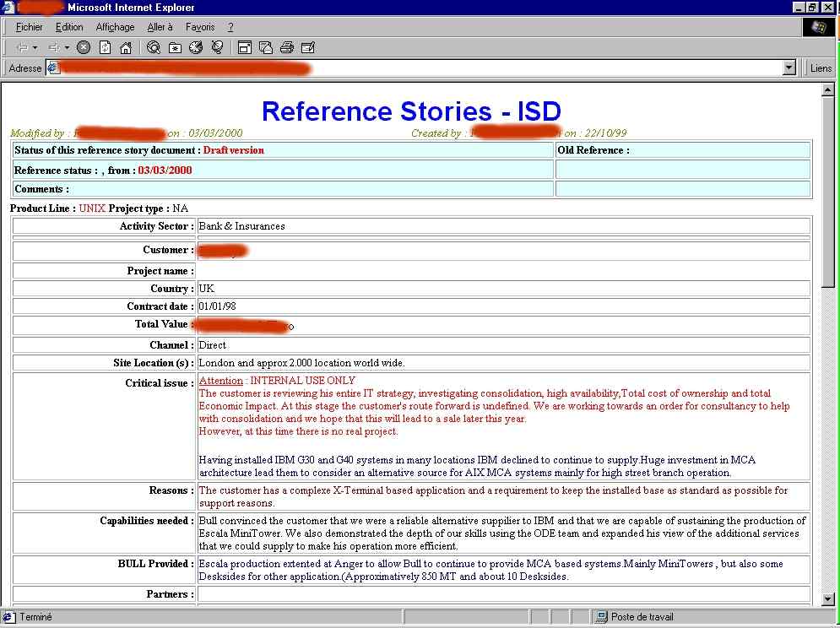This screenshot has width=840, height=628.
Task: Click the Customer label
Action: click(168, 250)
